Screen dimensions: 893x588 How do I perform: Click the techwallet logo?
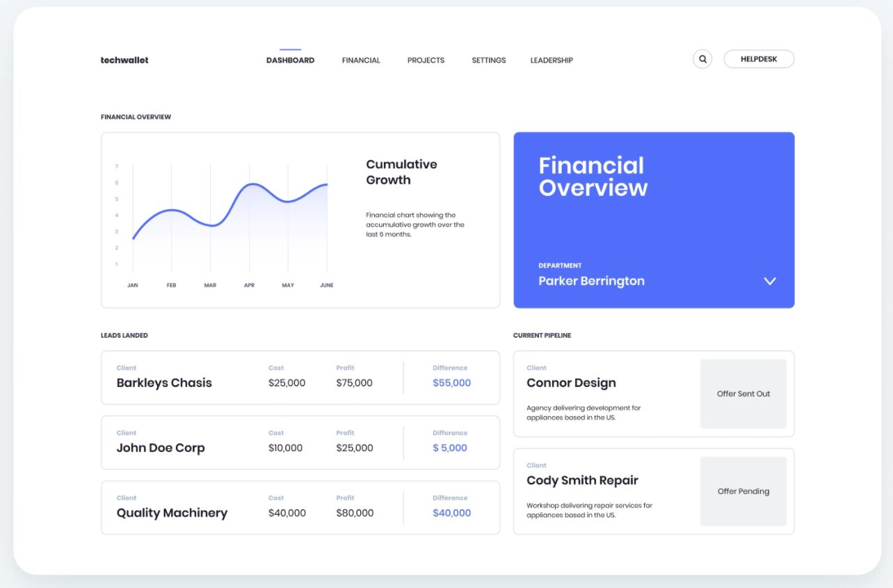pyautogui.click(x=124, y=60)
